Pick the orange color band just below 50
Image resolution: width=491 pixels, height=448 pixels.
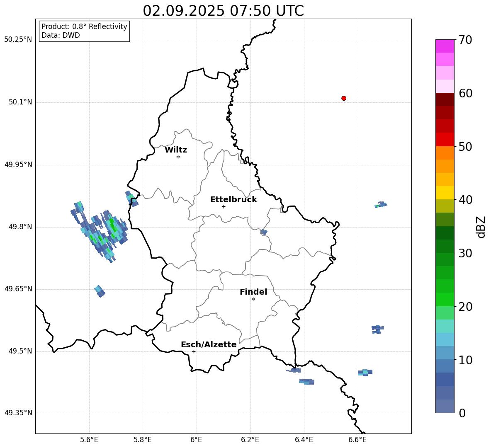(x=445, y=153)
